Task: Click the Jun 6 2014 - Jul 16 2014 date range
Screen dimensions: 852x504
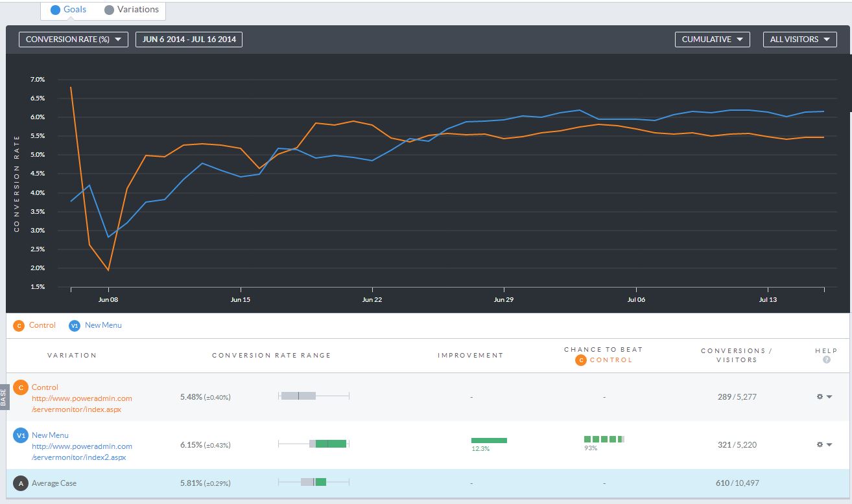Action: pos(189,40)
